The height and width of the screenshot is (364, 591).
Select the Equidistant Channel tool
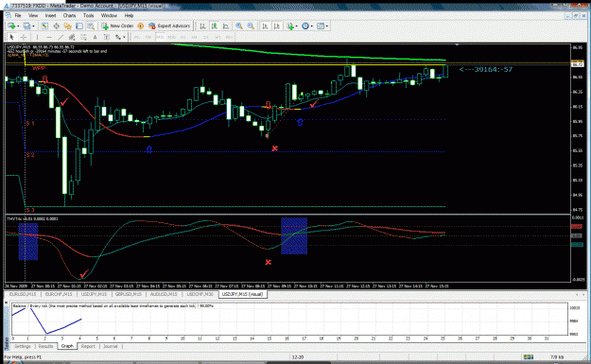point(72,37)
